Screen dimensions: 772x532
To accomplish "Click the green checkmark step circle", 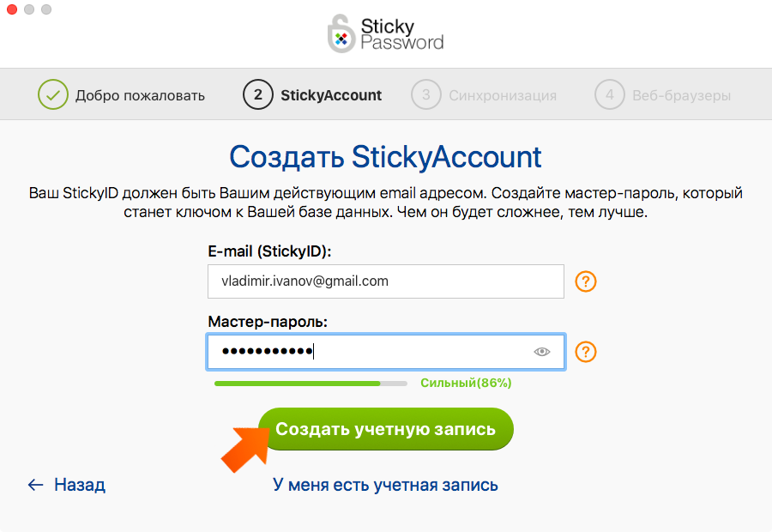I will (52, 94).
